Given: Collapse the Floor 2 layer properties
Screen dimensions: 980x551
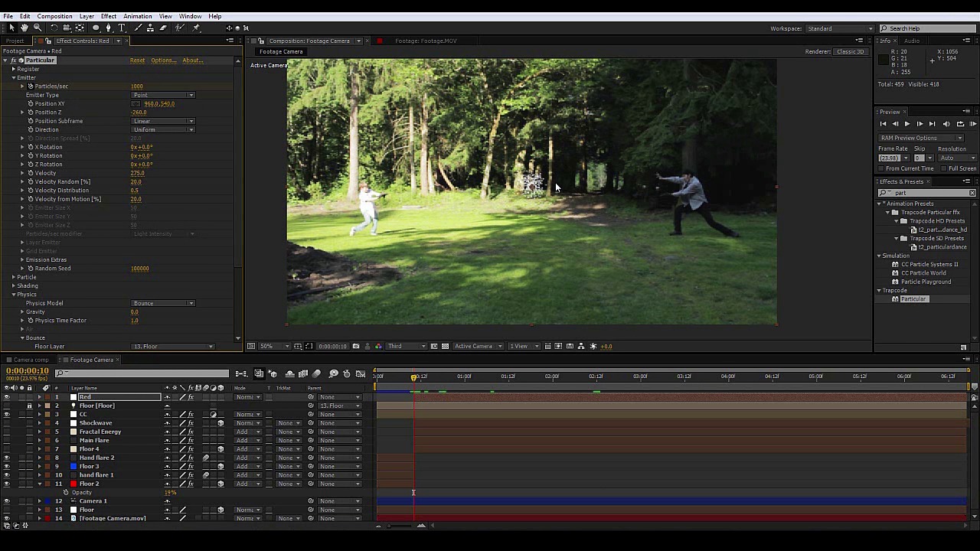Looking at the screenshot, I should click(40, 484).
